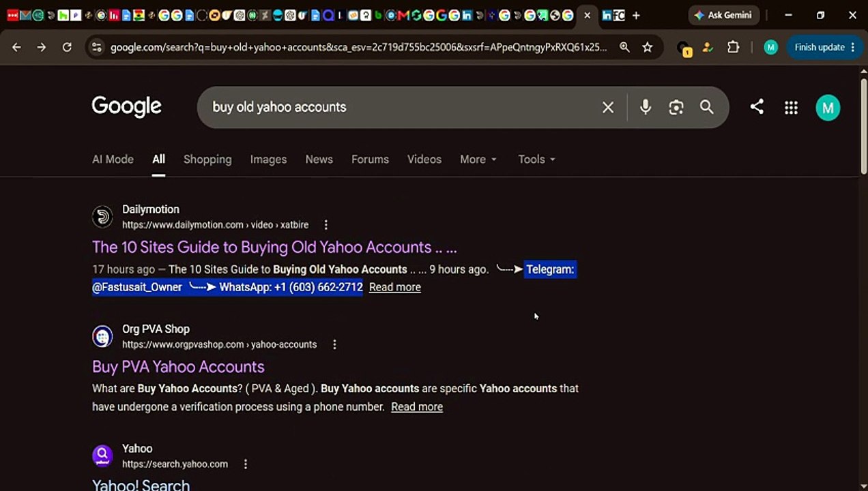Image resolution: width=868 pixels, height=491 pixels.
Task: Go forward to the next page
Action: point(42,47)
